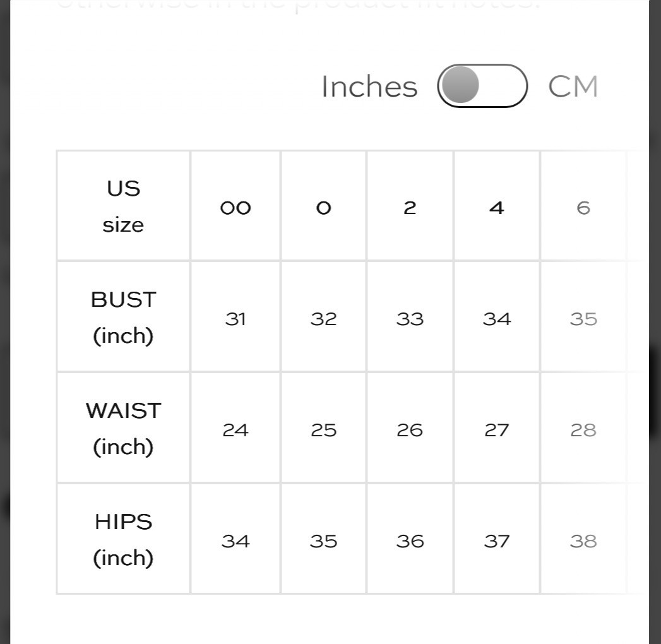Click hips value 38 for size 6
Screen dimensions: 661x644
pos(583,541)
